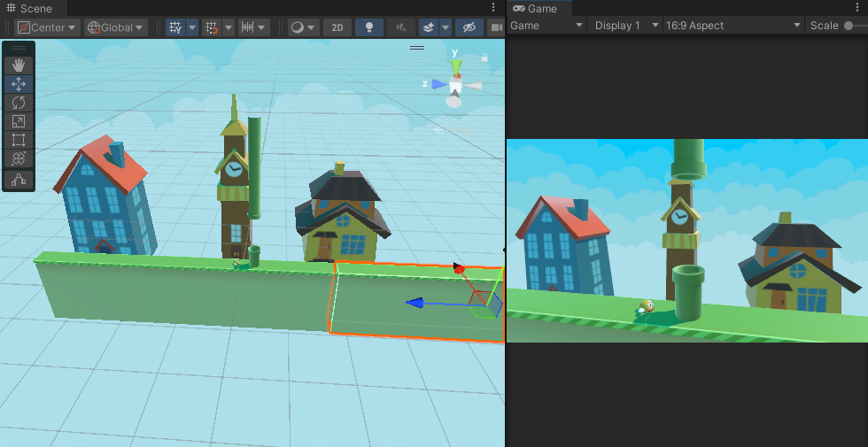
Task: Click the Tools overlay drag handle
Action: [x=19, y=48]
